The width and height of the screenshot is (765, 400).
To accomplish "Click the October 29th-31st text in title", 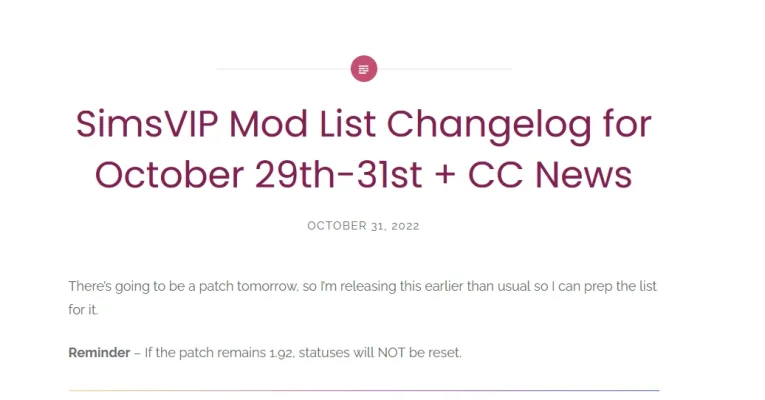I will pyautogui.click(x=258, y=175).
